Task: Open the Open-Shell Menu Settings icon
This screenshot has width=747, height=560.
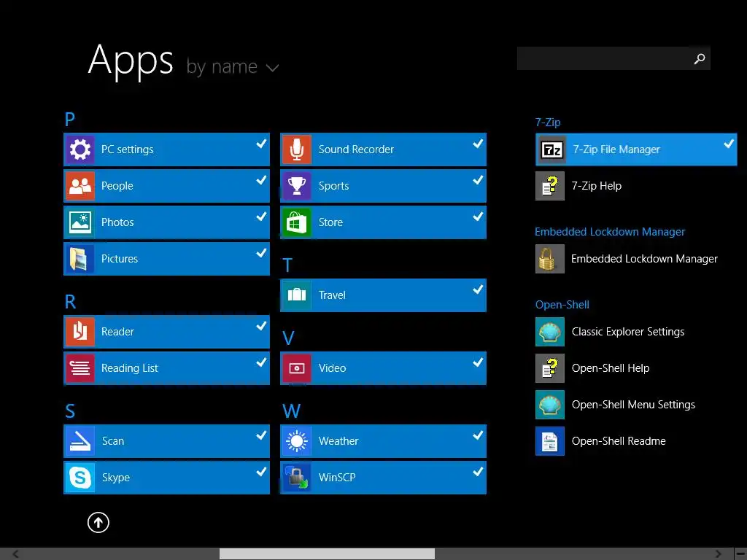Action: (550, 404)
